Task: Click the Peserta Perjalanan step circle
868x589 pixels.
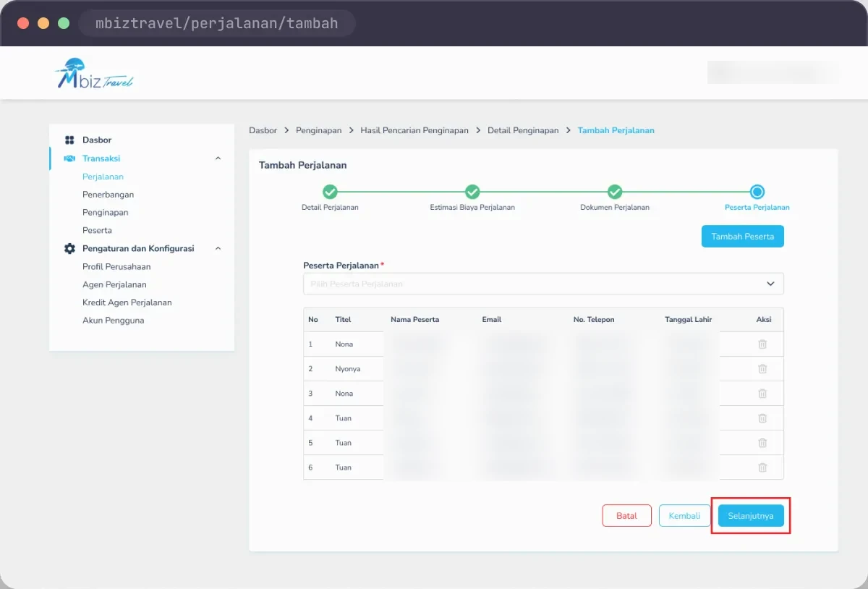Action: (x=757, y=192)
